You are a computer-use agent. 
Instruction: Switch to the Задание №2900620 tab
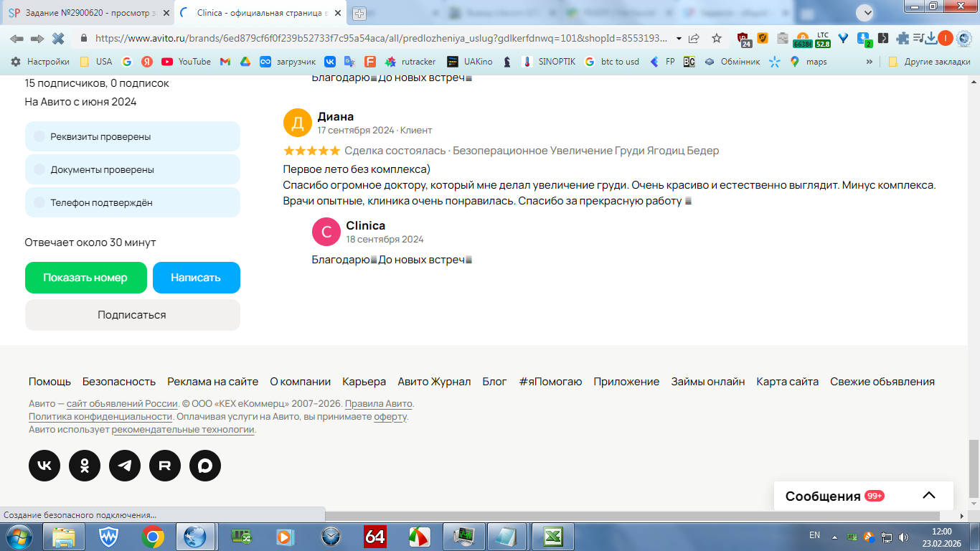point(90,13)
